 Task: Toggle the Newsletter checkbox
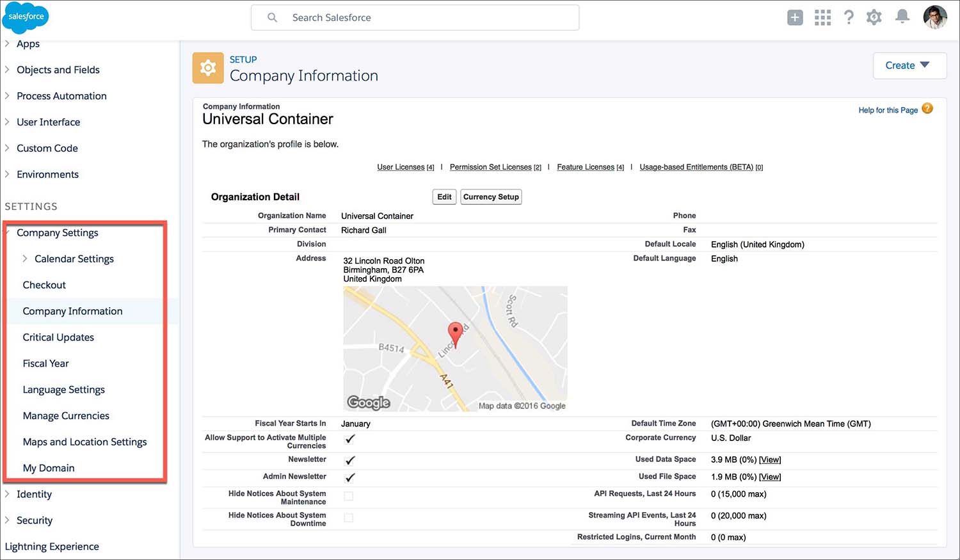point(350,460)
